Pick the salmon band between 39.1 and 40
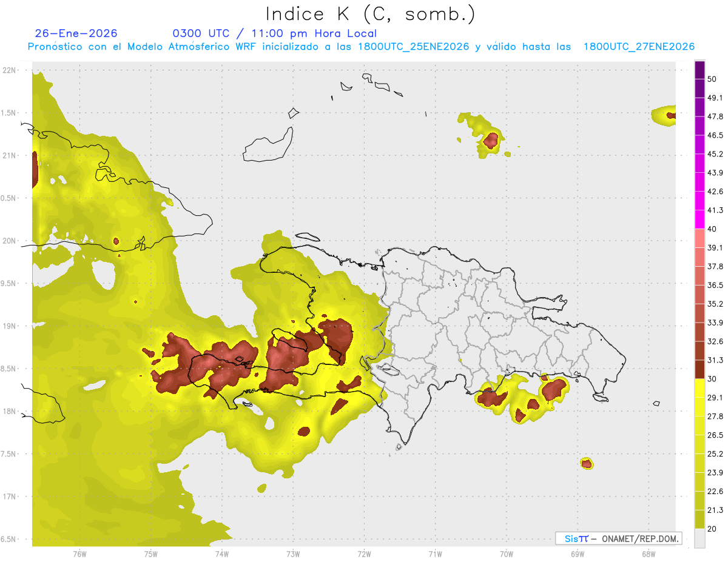 click(699, 238)
